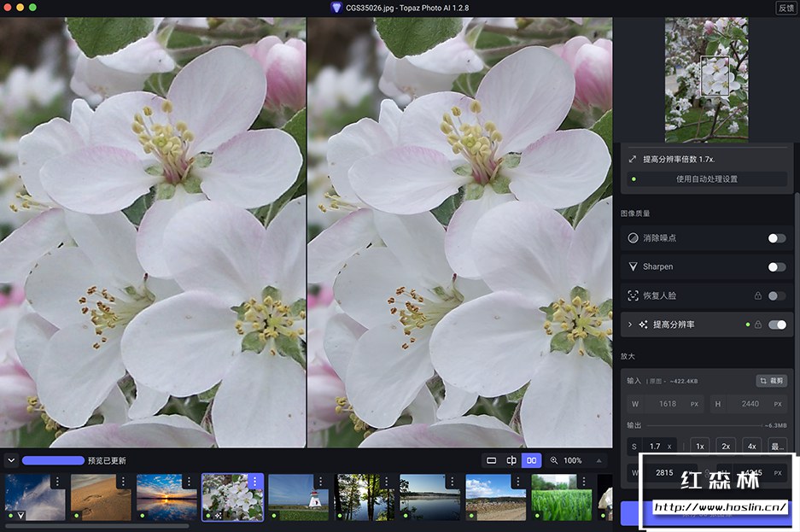The height and width of the screenshot is (532, 800).
Task: Click the 消除噪点 denoise icon
Action: pos(634,238)
